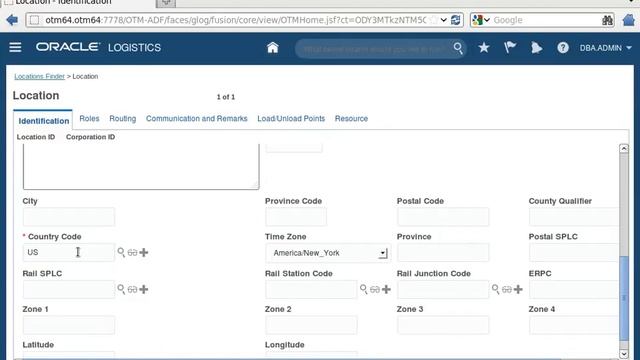Viewport: 640px width, 360px height.
Task: Reload page using browser refresh icon
Action: coord(456,20)
